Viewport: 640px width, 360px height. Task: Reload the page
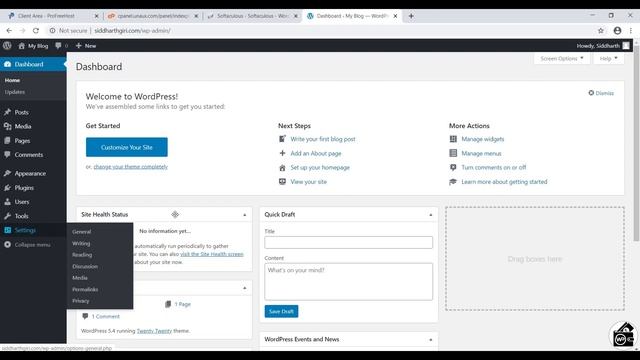coord(36,31)
